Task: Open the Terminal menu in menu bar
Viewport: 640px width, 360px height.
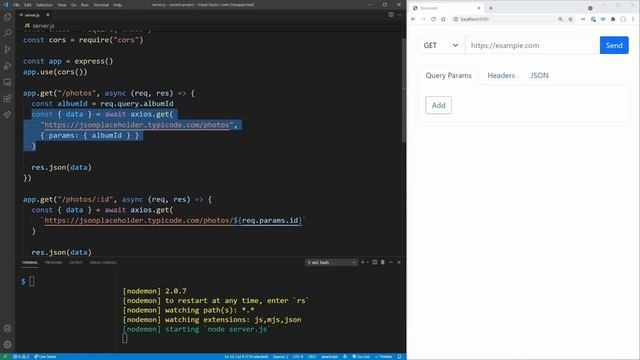Action: tap(101, 5)
